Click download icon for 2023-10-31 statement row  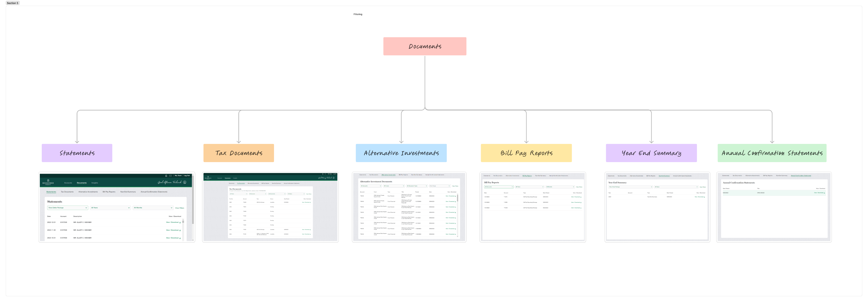(x=180, y=238)
